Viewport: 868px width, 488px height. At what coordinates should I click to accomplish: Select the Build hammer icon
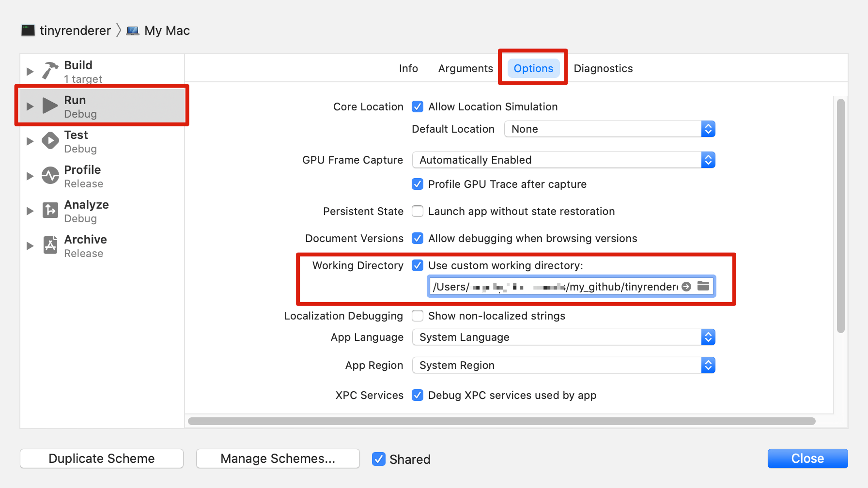pyautogui.click(x=50, y=71)
